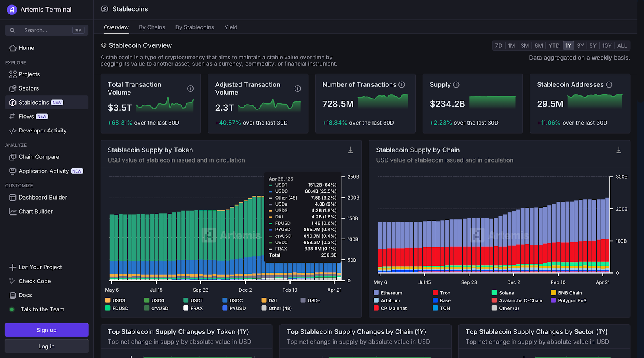Image resolution: width=644 pixels, height=358 pixels.
Task: Toggle USDT legend color swatch
Action: click(186, 300)
